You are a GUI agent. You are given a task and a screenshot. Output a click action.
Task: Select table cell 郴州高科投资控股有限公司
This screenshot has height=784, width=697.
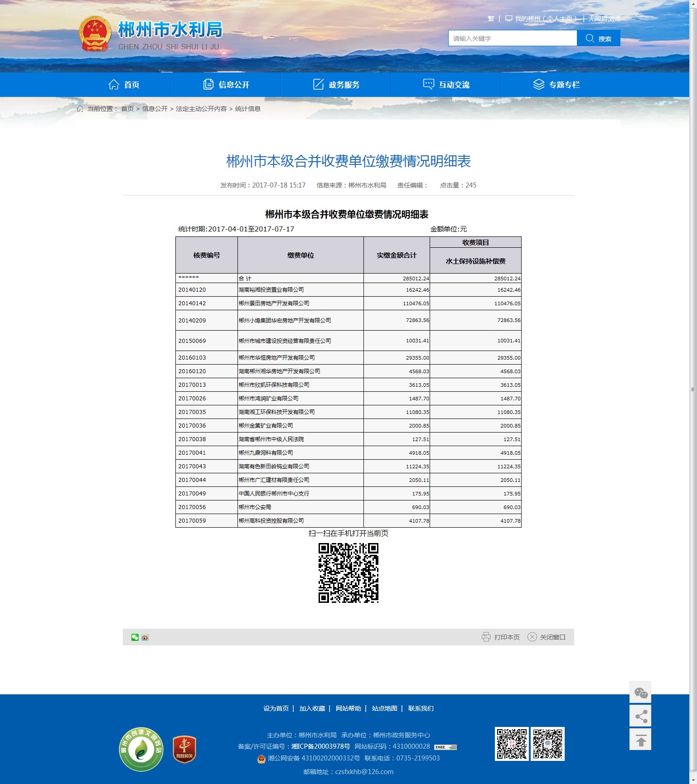tap(300, 521)
